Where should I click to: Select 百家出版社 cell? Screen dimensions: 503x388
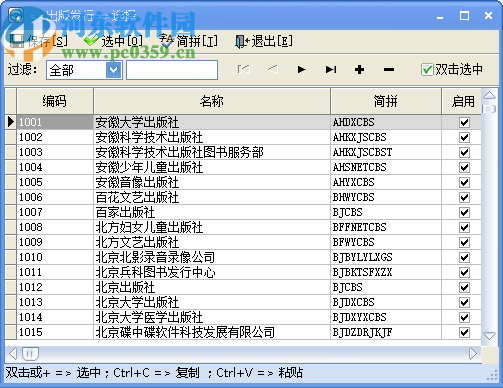pyautogui.click(x=212, y=212)
